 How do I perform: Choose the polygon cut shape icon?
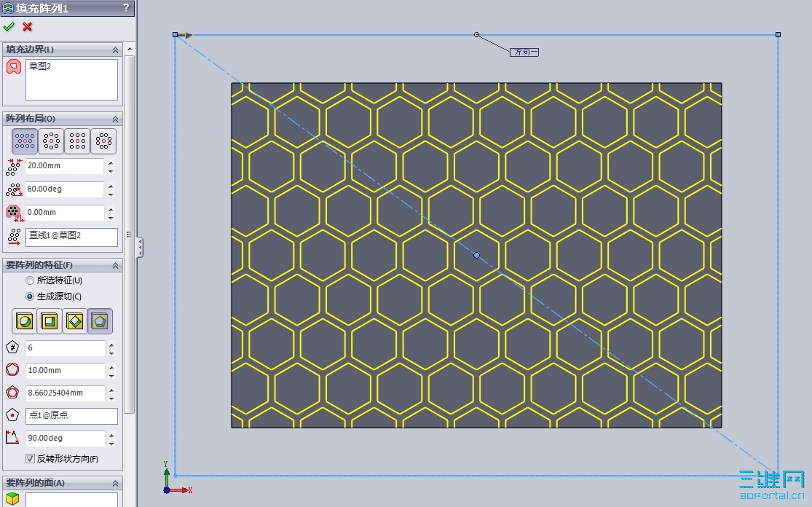click(x=100, y=321)
